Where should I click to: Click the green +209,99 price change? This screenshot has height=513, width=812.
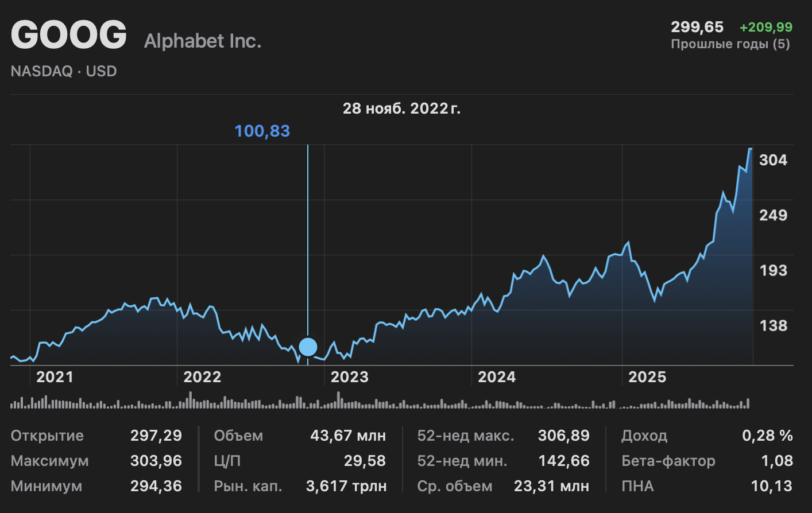[765, 27]
